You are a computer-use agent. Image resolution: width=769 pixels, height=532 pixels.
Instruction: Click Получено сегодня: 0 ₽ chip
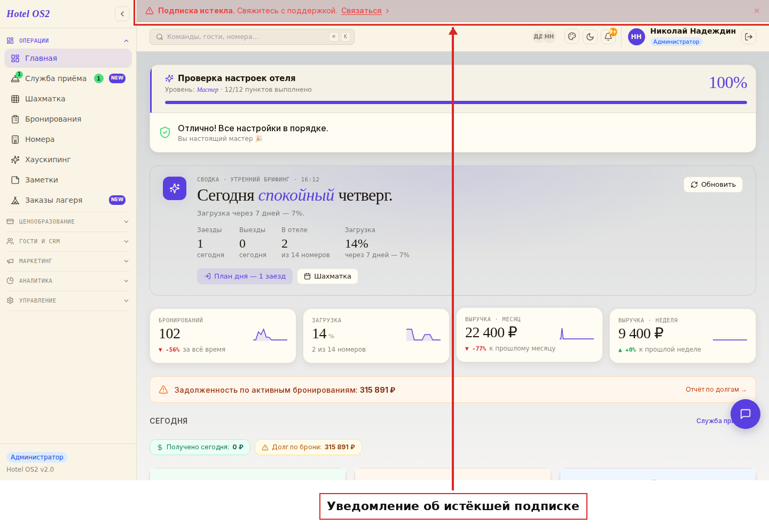click(x=200, y=447)
